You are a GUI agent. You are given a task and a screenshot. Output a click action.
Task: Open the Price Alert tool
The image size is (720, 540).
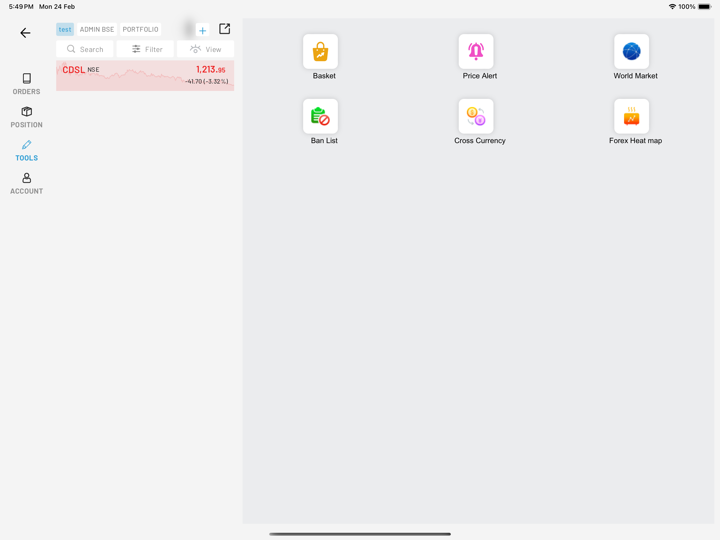(x=476, y=51)
